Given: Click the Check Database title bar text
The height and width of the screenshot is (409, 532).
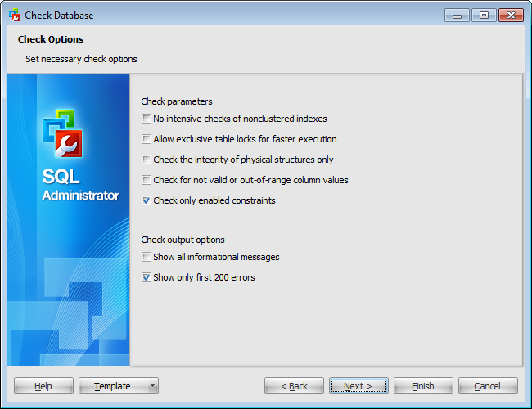Looking at the screenshot, I should click(x=59, y=15).
